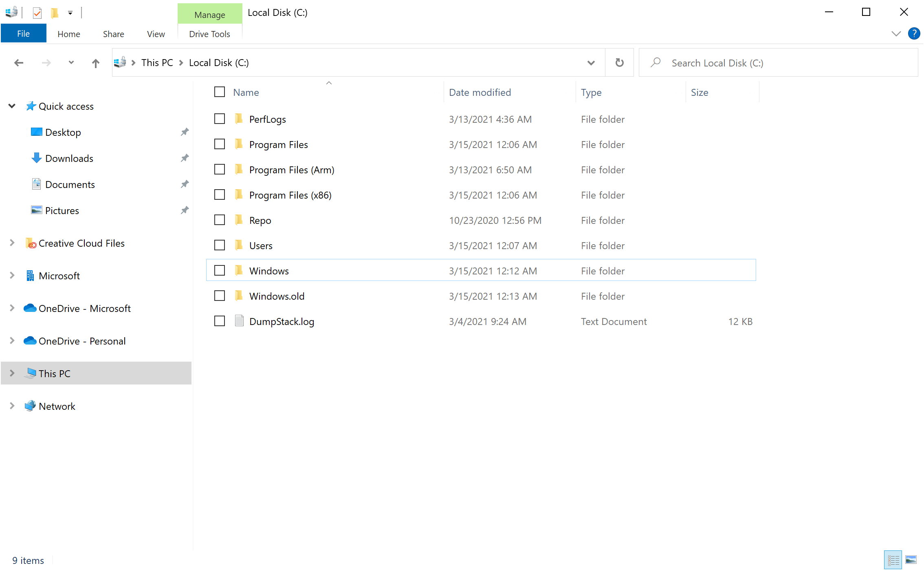Click the back navigation arrow icon
Screen dimensions: 924x570
18,63
